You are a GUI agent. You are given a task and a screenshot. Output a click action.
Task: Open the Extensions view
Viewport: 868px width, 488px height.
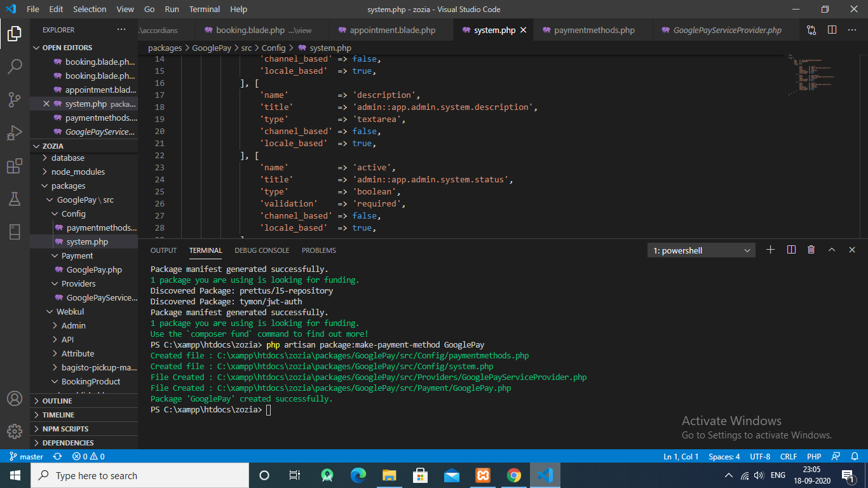[15, 166]
